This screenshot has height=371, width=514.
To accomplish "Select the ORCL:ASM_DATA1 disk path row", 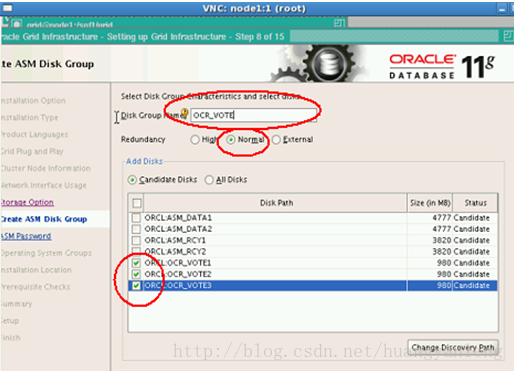I will [275, 218].
